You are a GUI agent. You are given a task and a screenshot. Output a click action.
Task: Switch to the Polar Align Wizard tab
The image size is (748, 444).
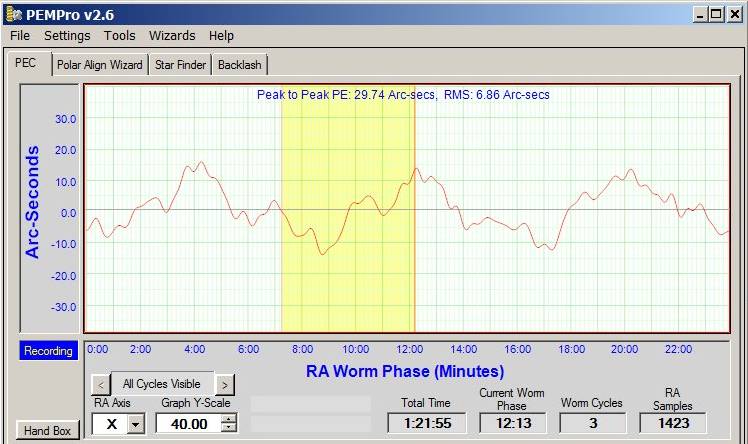(100, 65)
